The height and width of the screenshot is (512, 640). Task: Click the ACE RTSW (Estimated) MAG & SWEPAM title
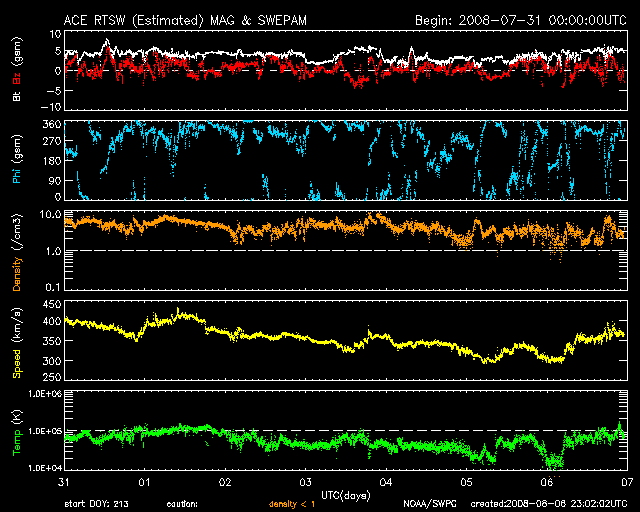[x=185, y=20]
